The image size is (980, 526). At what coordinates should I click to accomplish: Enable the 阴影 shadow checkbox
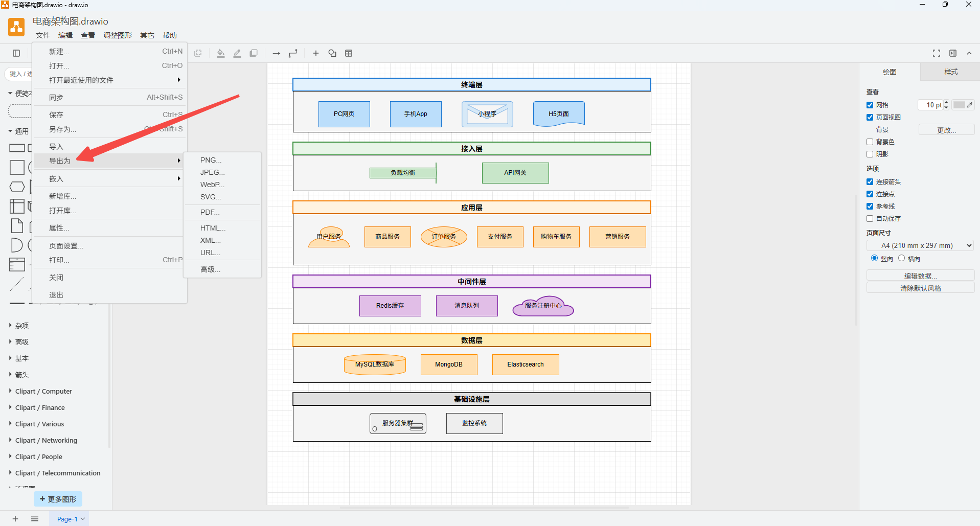click(870, 154)
